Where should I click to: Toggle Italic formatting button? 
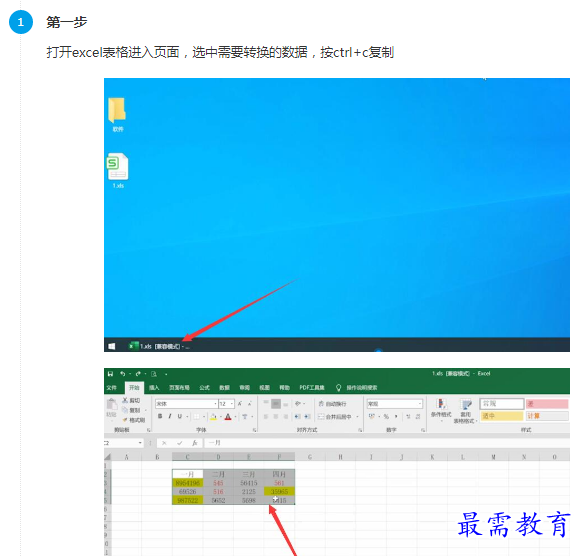coord(170,416)
